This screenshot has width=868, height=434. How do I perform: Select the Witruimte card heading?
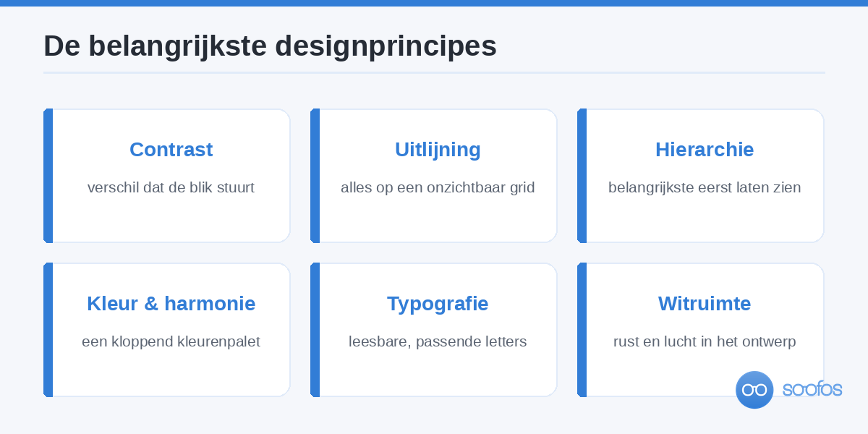[705, 304]
